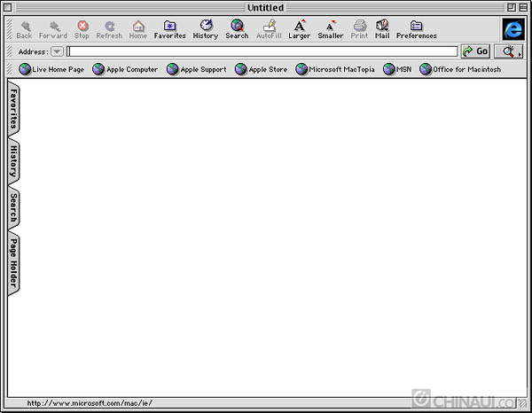Screen dimensions: 532x413
Task: Open the Apple Store bookmark link
Action: [261, 69]
